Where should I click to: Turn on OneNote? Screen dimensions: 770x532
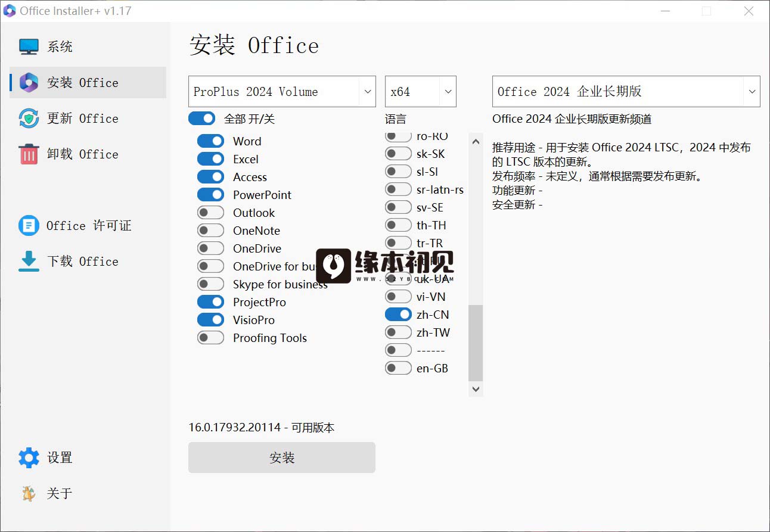[x=210, y=231]
